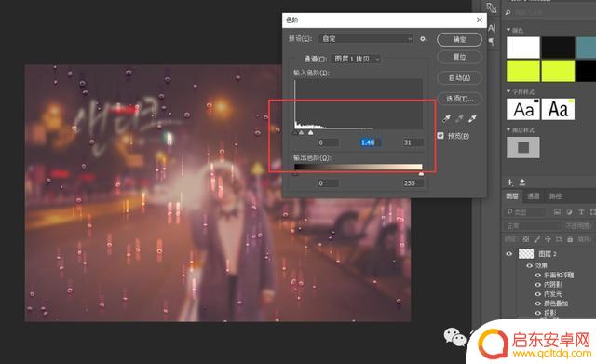Open the 通道 channel dropdown
This screenshot has width=596, height=364.
[x=356, y=59]
